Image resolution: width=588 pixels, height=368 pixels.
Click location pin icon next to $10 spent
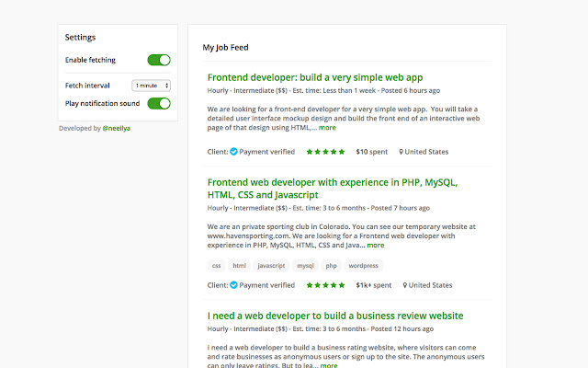point(401,152)
